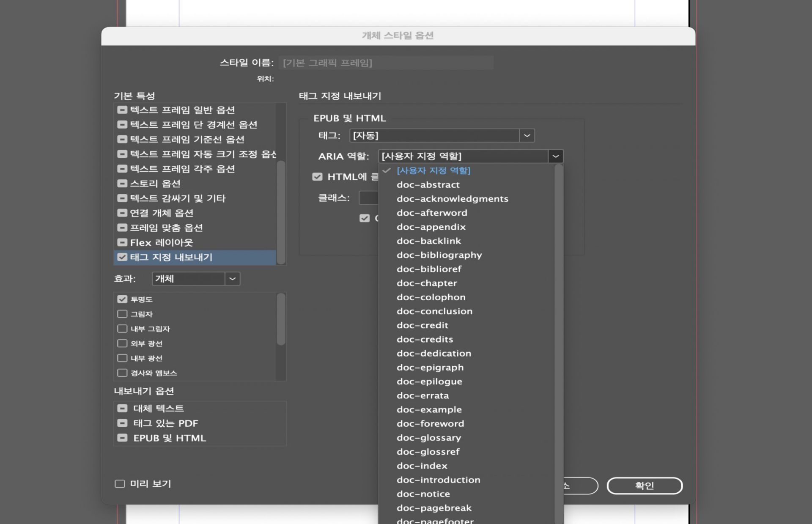Collapse the ARIA 역할 dropdown arrow
This screenshot has height=524, width=812.
pos(555,156)
